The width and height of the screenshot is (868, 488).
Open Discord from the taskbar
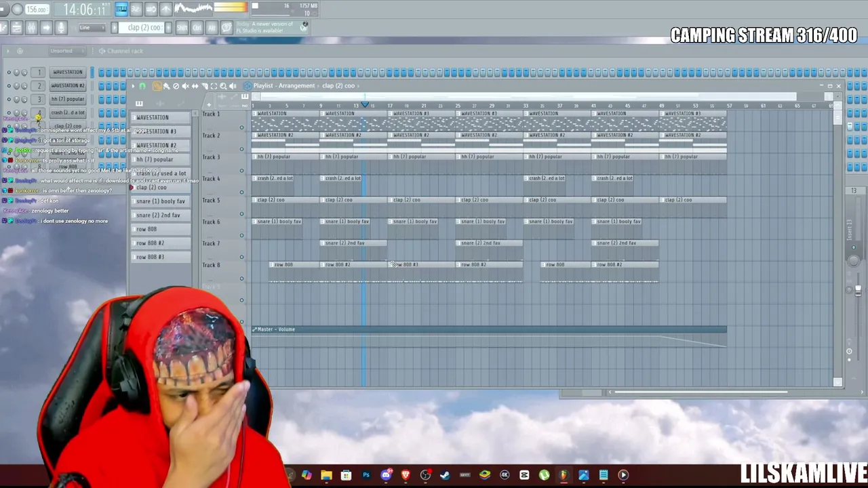pos(386,475)
